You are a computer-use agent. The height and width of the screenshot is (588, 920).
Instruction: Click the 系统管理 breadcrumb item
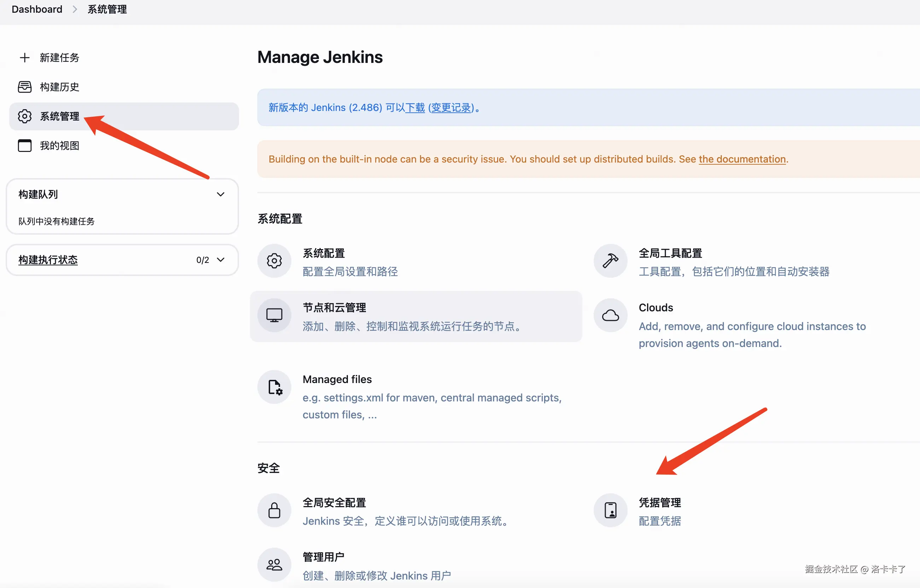[107, 9]
